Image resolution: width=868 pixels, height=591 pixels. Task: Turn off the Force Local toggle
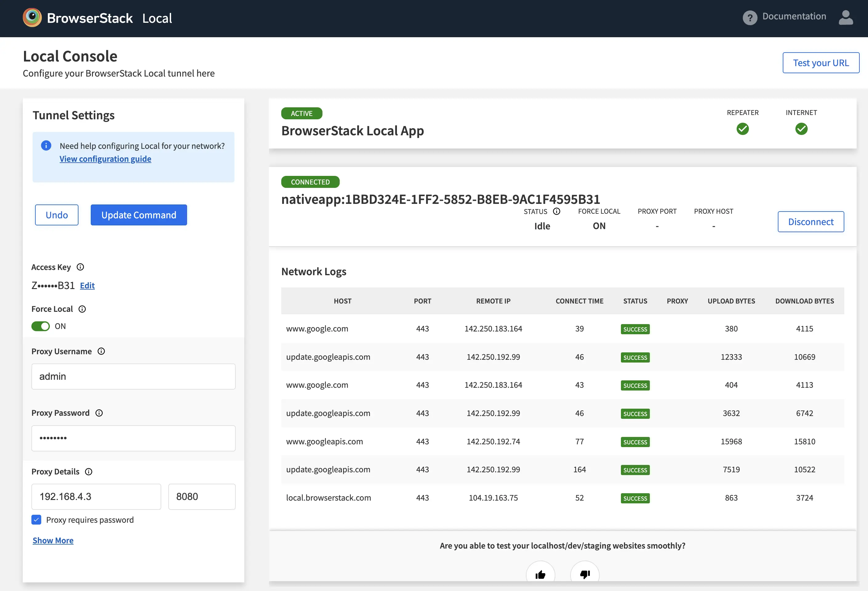click(x=41, y=326)
